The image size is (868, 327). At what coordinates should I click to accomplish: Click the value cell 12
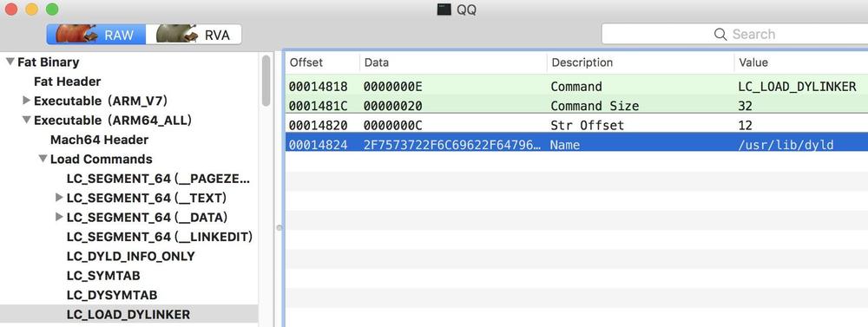coord(746,125)
